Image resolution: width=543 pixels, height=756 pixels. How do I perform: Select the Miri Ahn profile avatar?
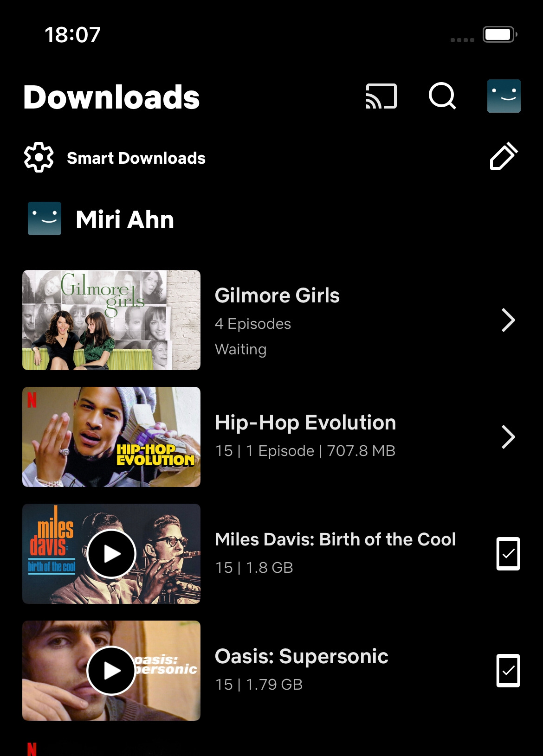tap(45, 218)
